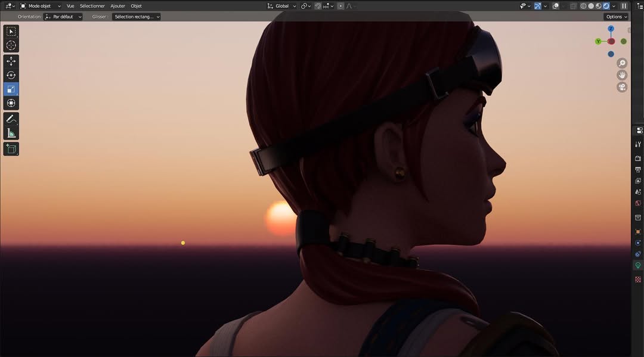
Task: Select the Annotate tool
Action: [11, 119]
